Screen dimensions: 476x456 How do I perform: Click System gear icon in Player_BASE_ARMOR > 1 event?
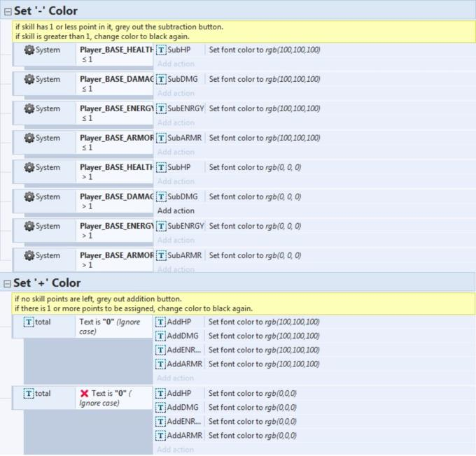coord(29,256)
